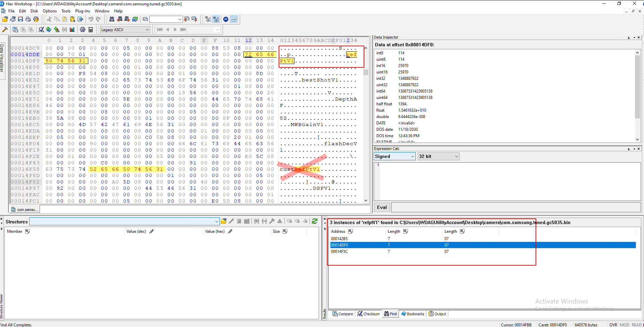Open the Plug-Ins menu

(82, 11)
